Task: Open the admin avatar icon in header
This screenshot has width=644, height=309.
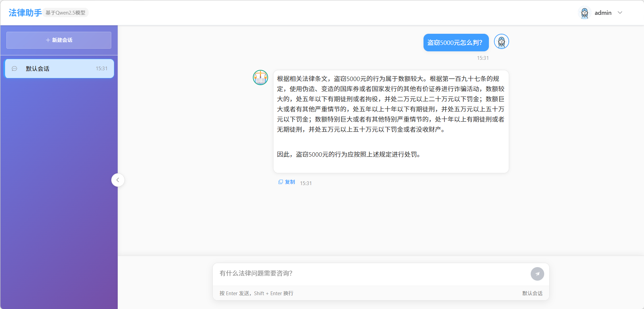Action: (x=585, y=13)
